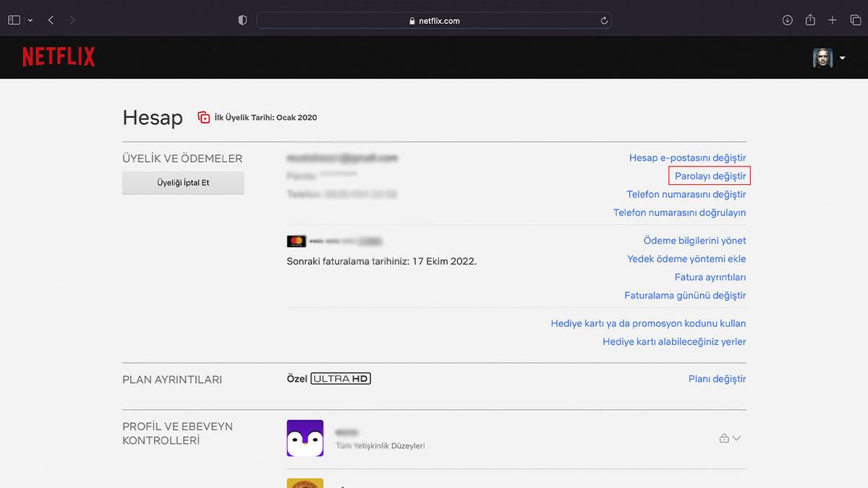
Task: Open the sidebar options dropdown arrow
Action: pyautogui.click(x=30, y=20)
